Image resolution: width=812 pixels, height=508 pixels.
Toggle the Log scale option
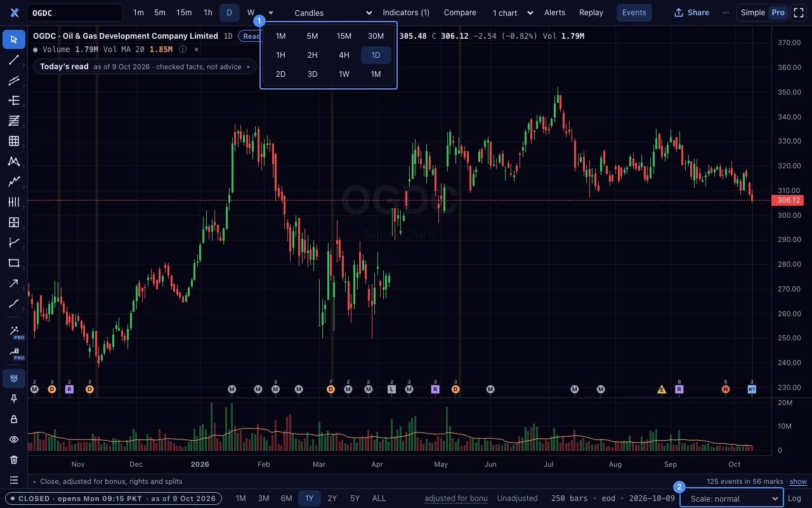click(x=794, y=498)
